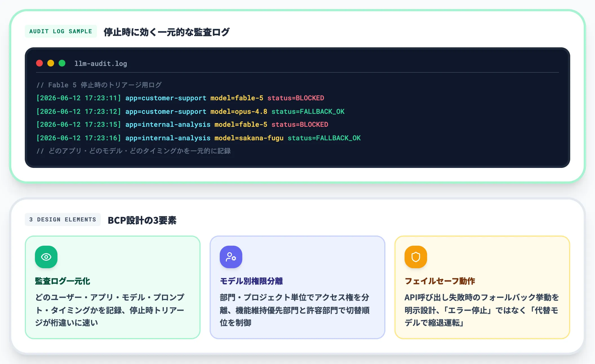Screen dimensions: 595x364
Task: Click the comment どのアプリ・どのモデル・どのタイミングかを一元的に記録
Action: click(134, 151)
